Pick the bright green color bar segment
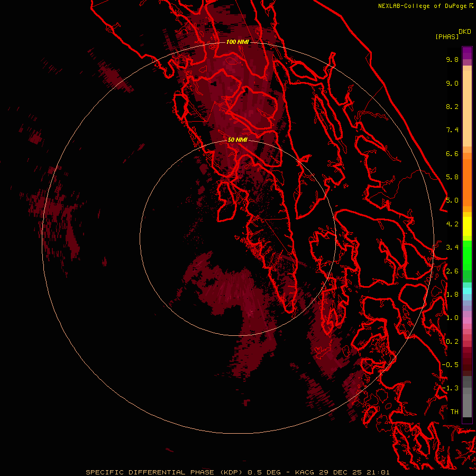The width and height of the screenshot is (476, 476). [x=467, y=255]
